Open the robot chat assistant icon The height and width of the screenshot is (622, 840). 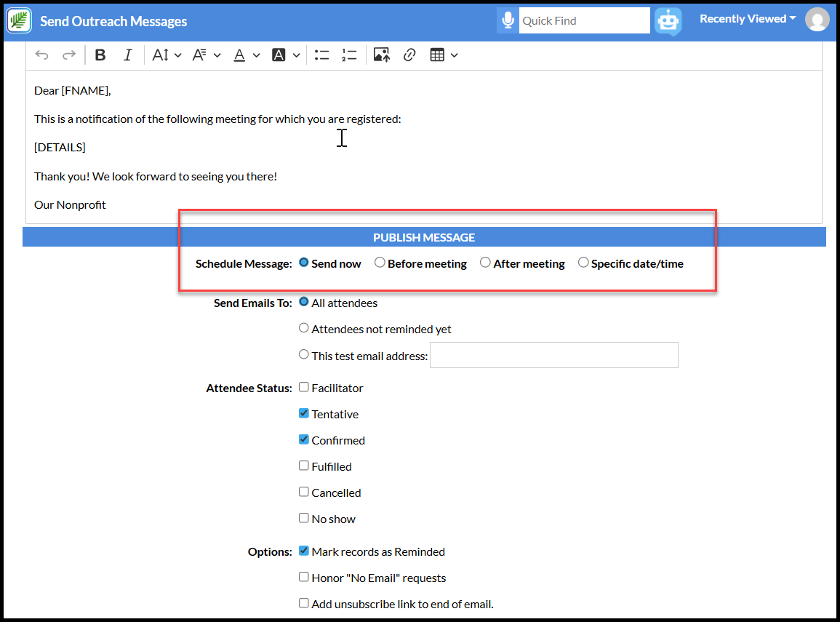point(668,21)
